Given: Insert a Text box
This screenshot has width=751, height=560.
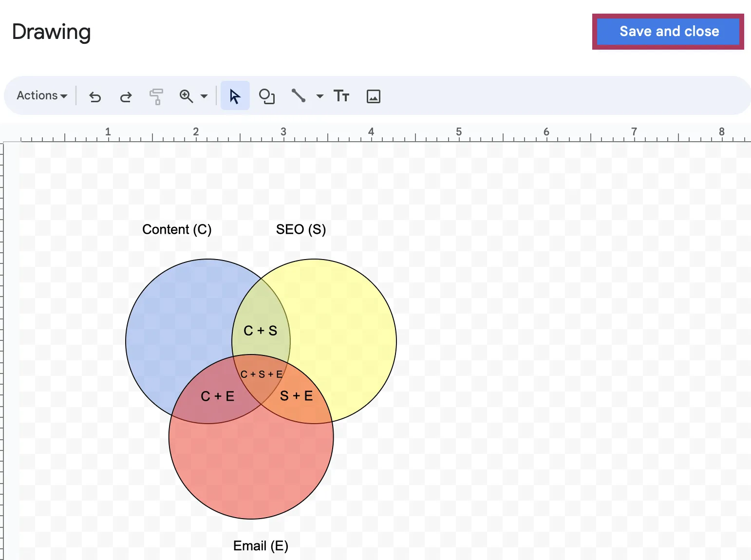Looking at the screenshot, I should [341, 96].
